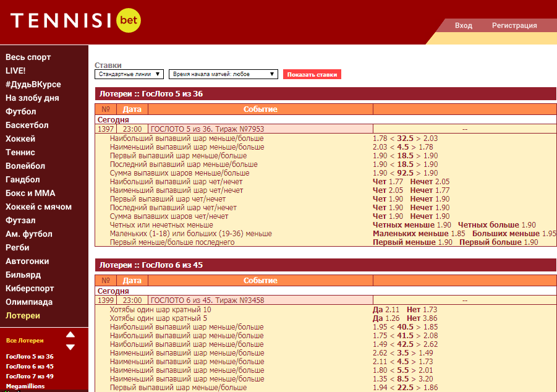Pick odds 1.86 for over 22.5
Image resolution: width=557 pixels, height=392 pixels.
(430, 388)
